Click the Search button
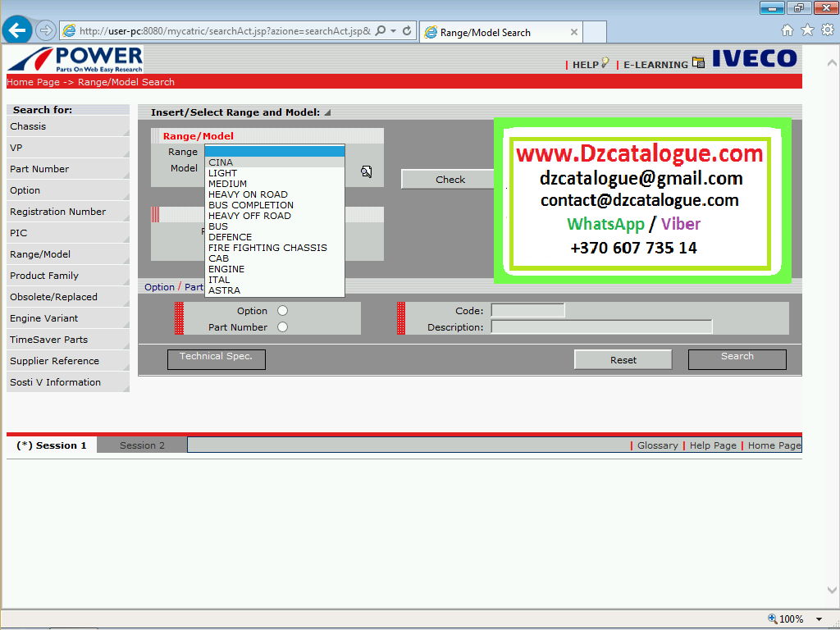The width and height of the screenshot is (840, 630). pyautogui.click(x=737, y=359)
